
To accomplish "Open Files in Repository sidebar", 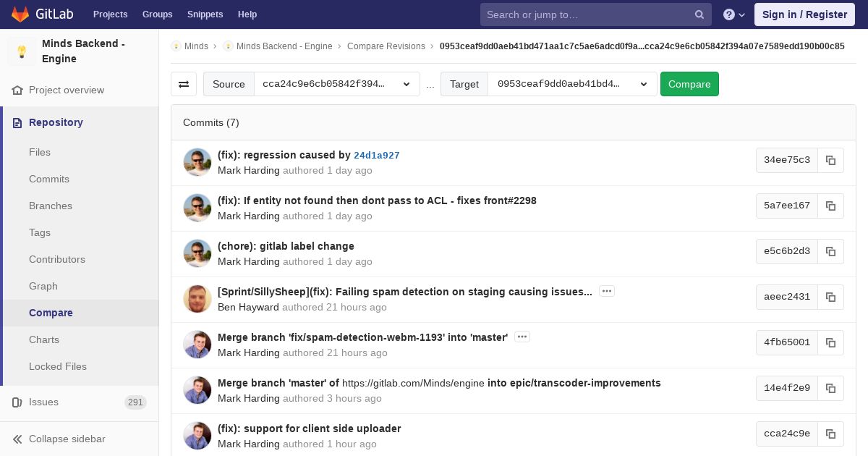I will point(40,153).
